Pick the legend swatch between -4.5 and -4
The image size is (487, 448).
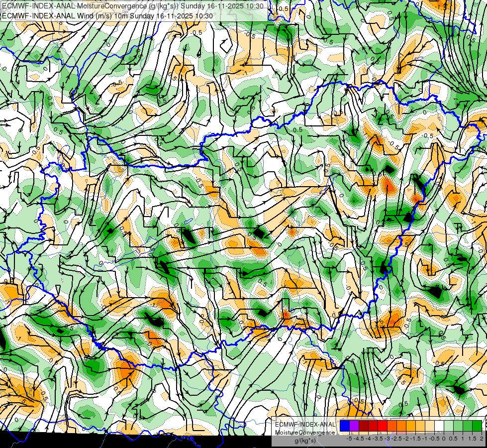tap(364, 426)
